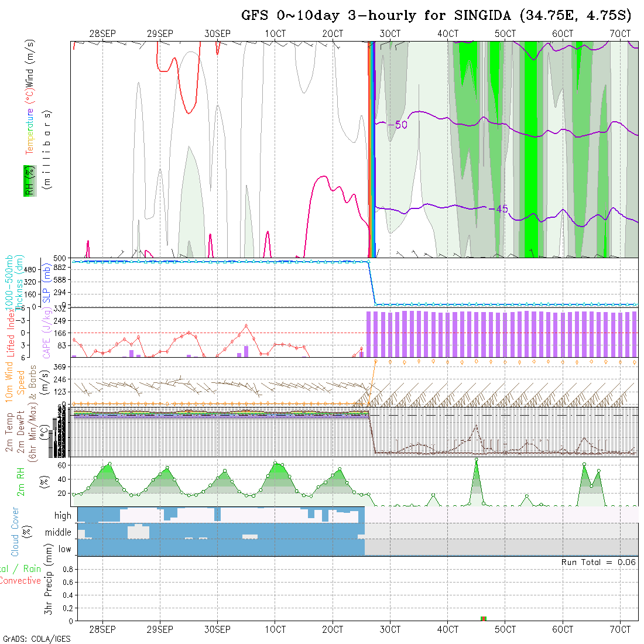Screen dimensions: 644x644
Task: Click the Run Total = 0.06 text
Action: (x=598, y=562)
